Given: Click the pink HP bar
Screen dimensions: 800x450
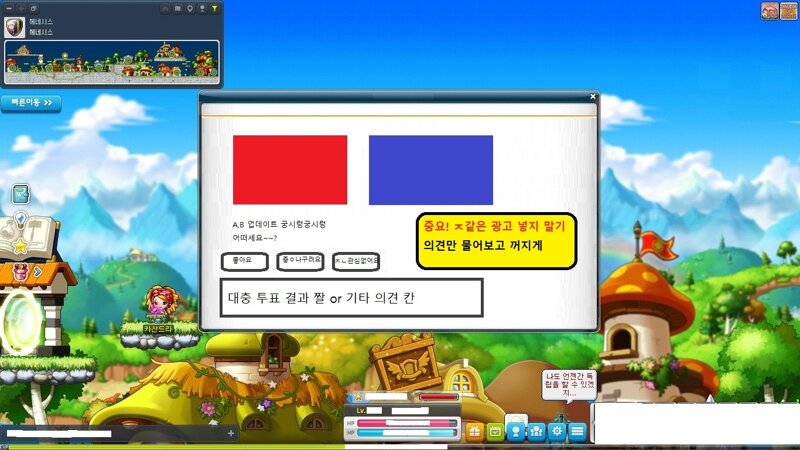Looking at the screenshot, I should tap(407, 423).
